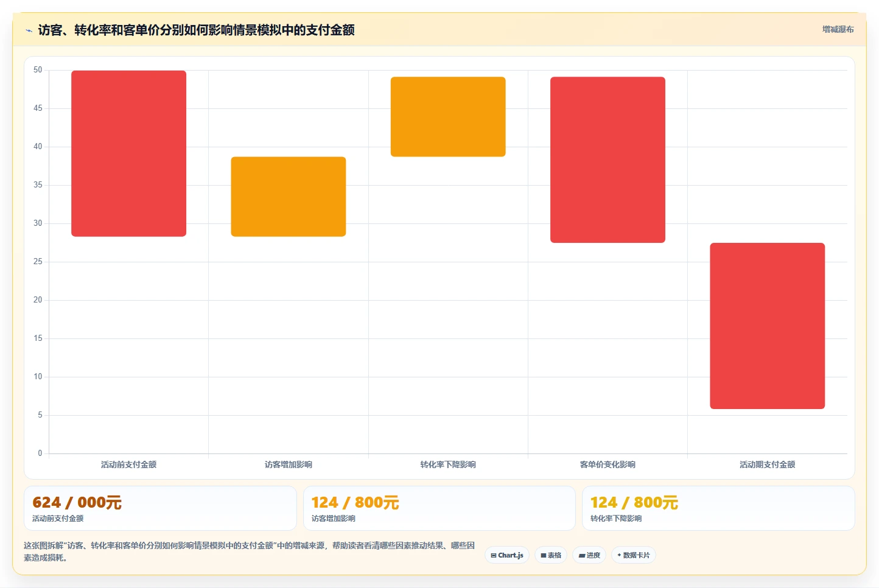Image resolution: width=879 pixels, height=588 pixels.
Task: Click the orange 转化率下降影响 bar
Action: [448, 117]
